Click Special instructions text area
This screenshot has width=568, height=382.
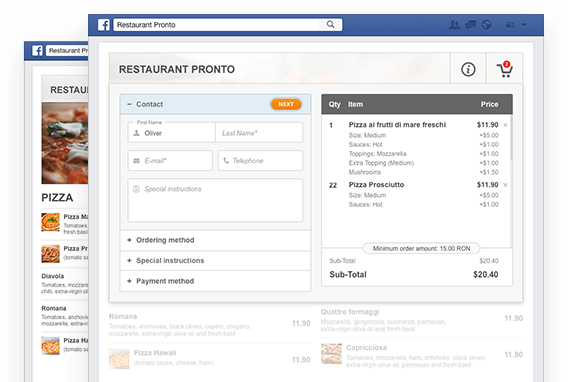pyautogui.click(x=215, y=200)
